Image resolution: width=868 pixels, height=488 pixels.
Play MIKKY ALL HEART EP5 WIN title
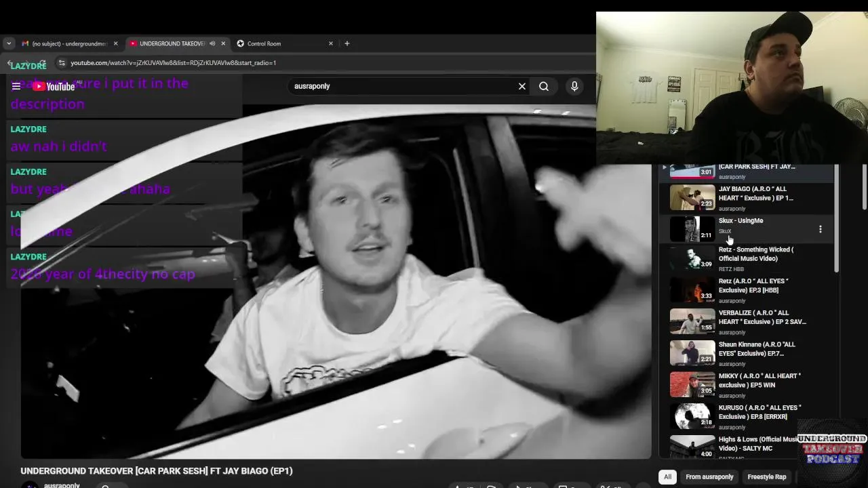pos(759,380)
